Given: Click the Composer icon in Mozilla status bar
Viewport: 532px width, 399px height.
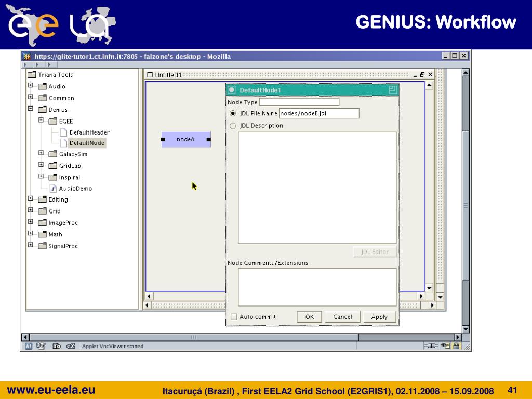Looking at the screenshot, I should click(x=56, y=346).
